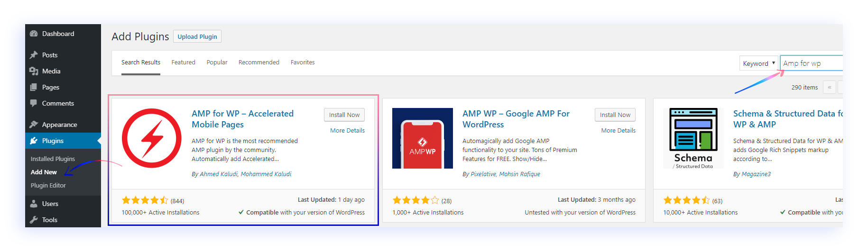Open the Dashboard menu item
The height and width of the screenshot is (251, 868).
pos(63,34)
